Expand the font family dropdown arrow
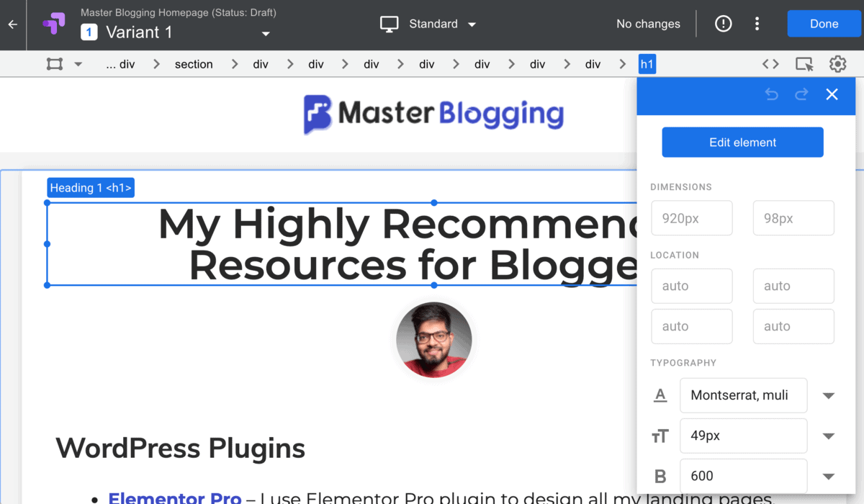The image size is (864, 504). click(x=829, y=395)
